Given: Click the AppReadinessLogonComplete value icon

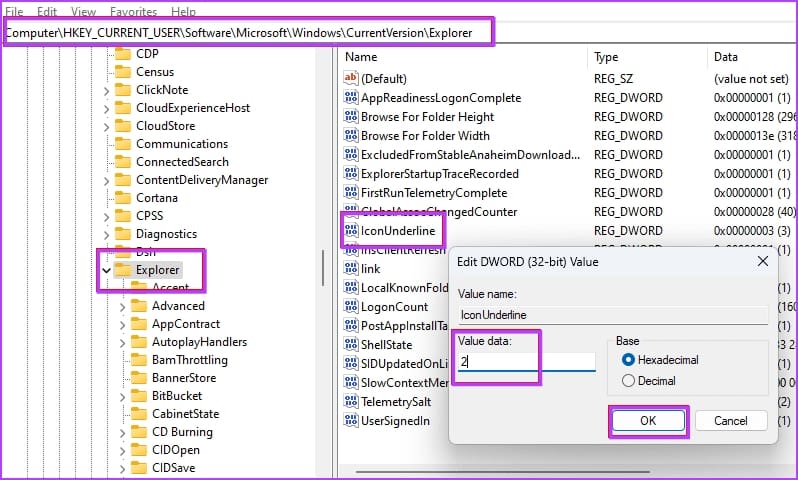Looking at the screenshot, I should coord(351,98).
